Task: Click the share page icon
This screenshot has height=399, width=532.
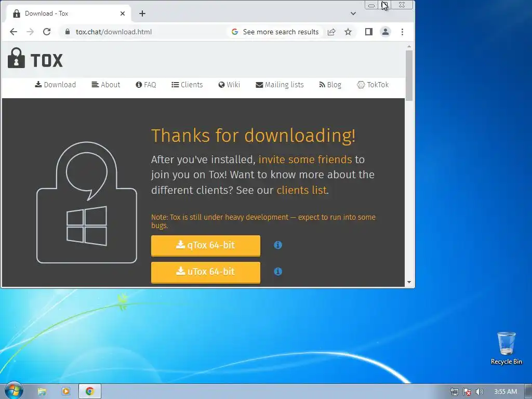Action: (331, 32)
